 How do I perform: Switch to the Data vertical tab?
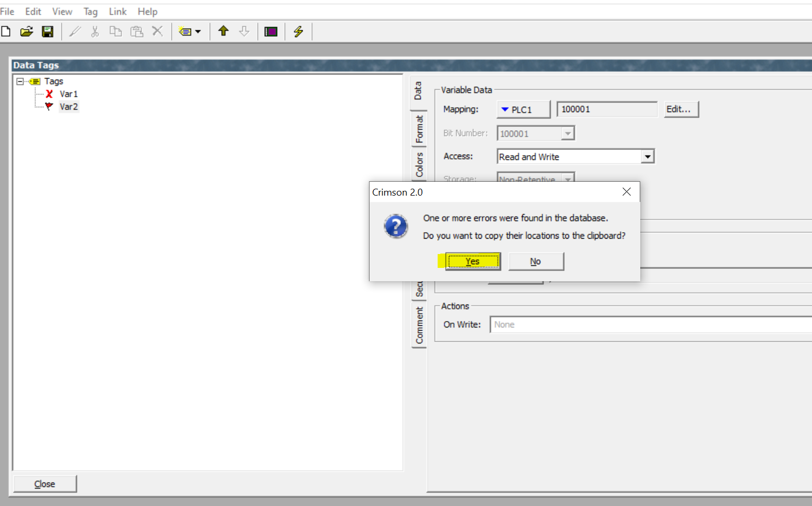point(418,91)
